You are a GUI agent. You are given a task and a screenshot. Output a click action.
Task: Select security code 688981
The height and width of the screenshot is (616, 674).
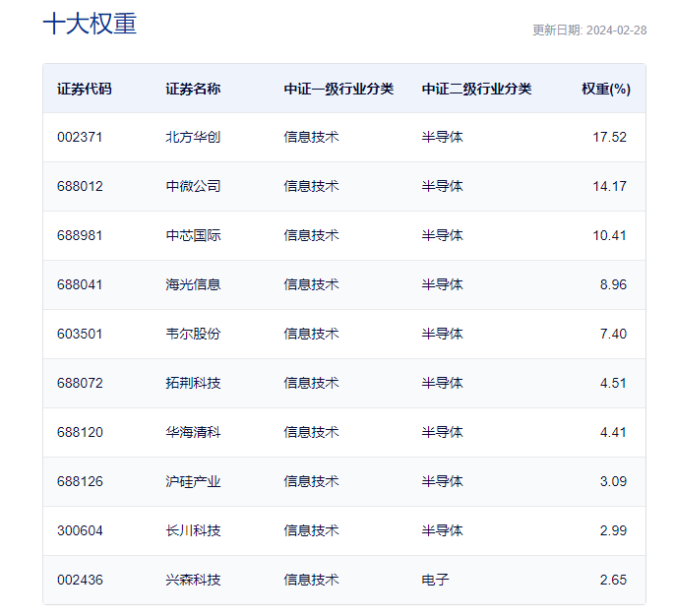tap(80, 235)
